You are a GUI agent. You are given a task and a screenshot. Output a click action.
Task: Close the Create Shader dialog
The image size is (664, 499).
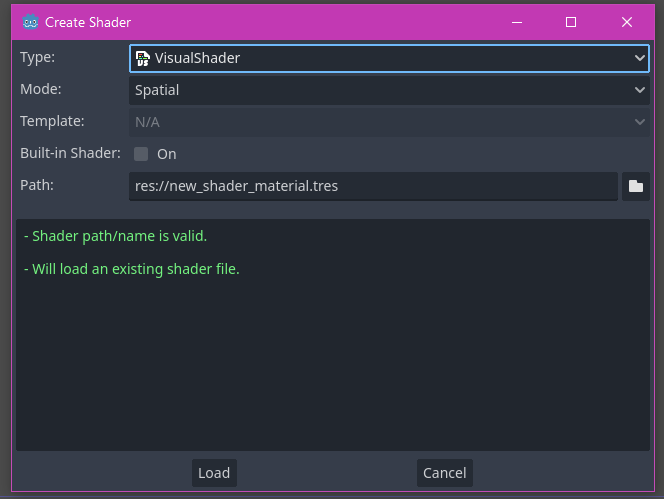point(627,22)
